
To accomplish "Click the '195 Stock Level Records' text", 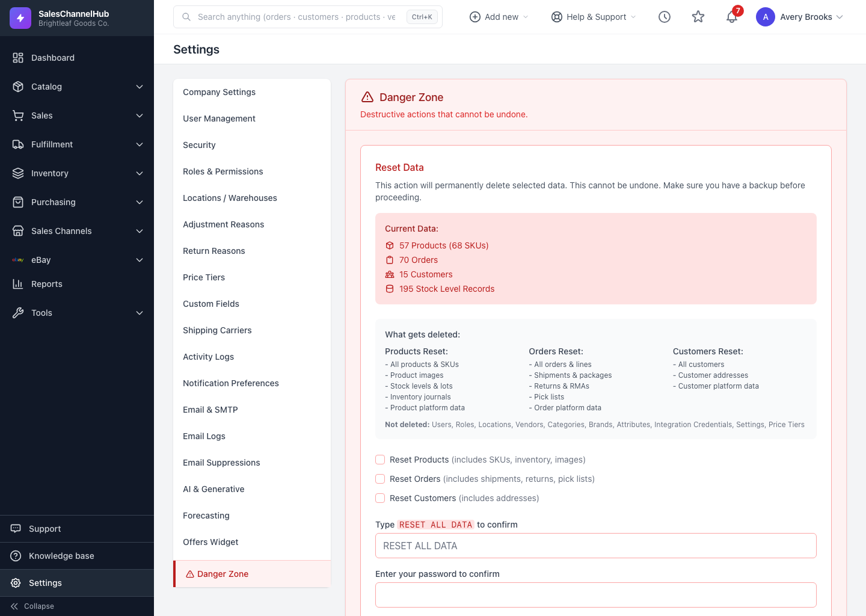I will click(447, 289).
